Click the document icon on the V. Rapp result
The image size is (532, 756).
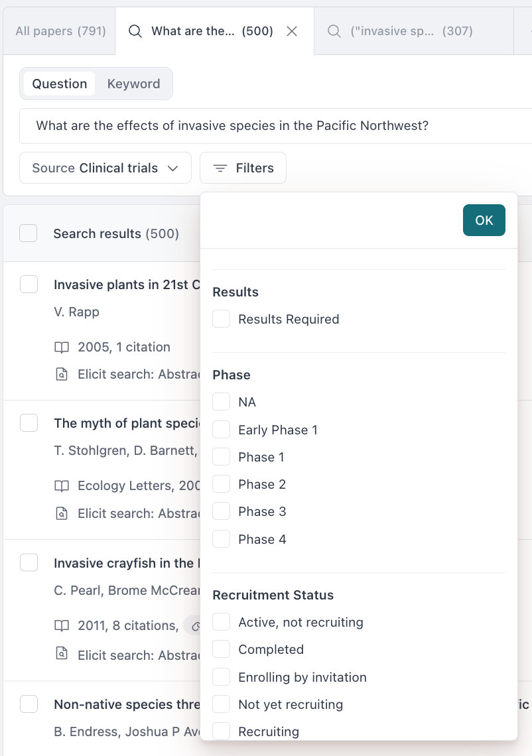[62, 375]
